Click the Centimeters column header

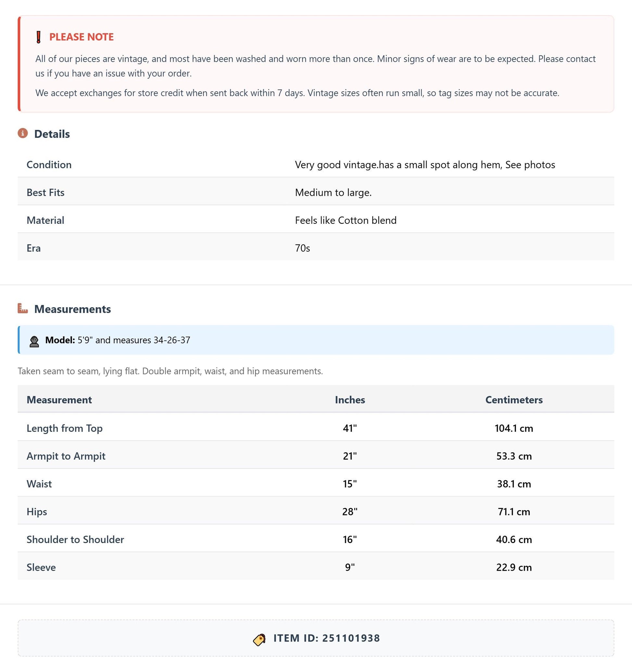pyautogui.click(x=514, y=399)
